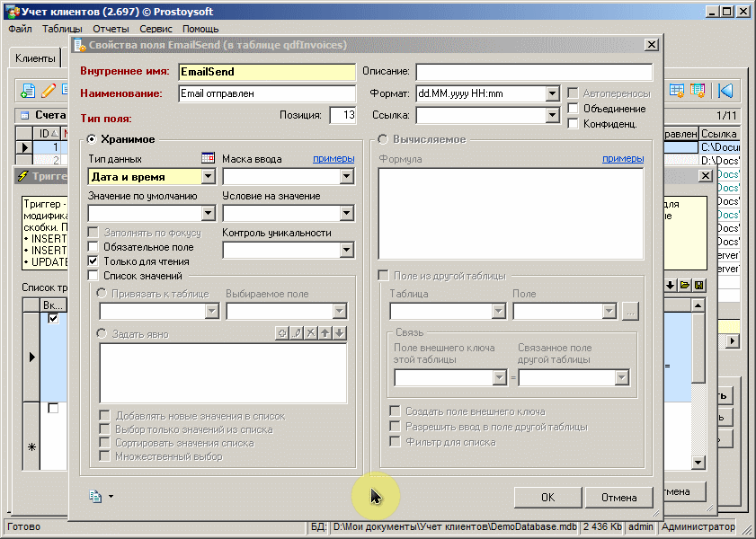Click the table settings icon in right toolbar
This screenshot has height=539, width=756.
677,91
